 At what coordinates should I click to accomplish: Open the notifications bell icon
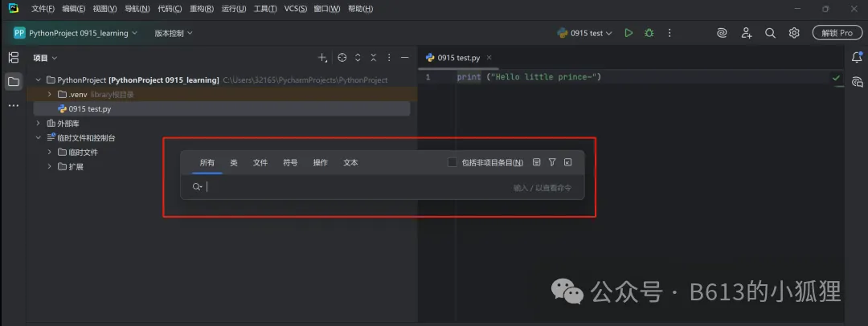pos(857,57)
